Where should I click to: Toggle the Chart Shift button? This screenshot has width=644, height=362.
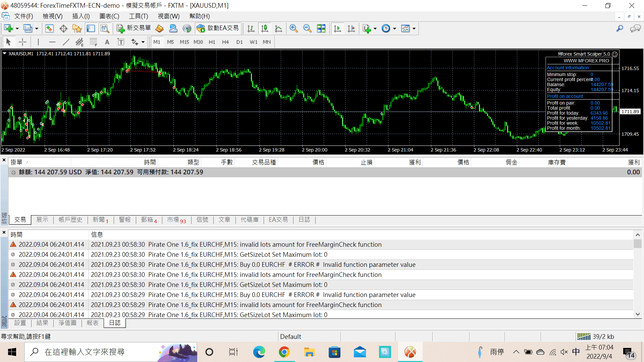tap(351, 28)
